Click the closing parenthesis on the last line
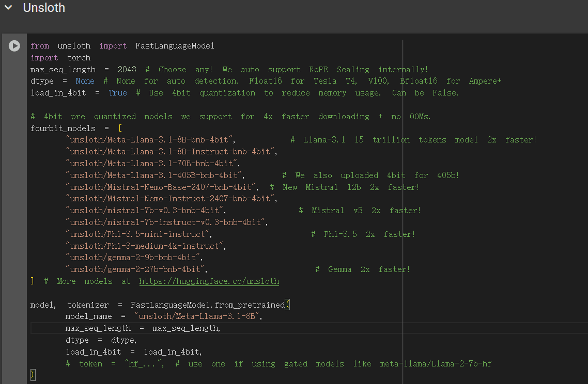Viewport: 588px width, 384px height. 33,375
